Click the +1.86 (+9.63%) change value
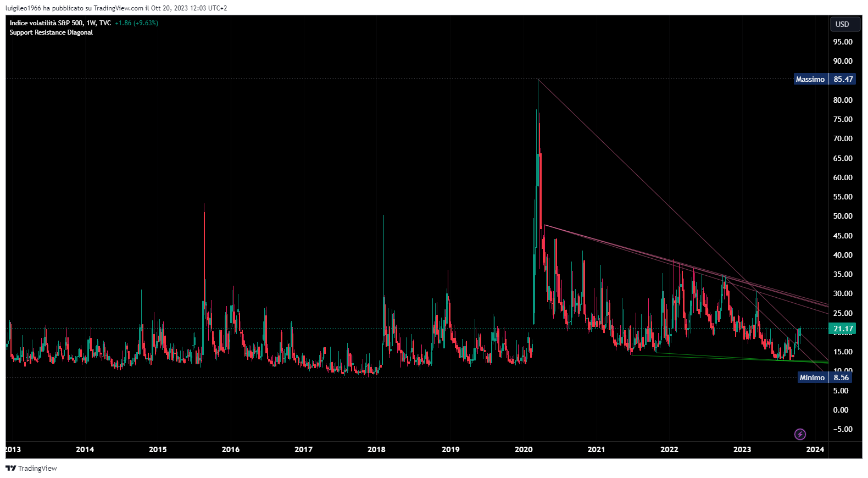868x478 pixels. coord(137,23)
